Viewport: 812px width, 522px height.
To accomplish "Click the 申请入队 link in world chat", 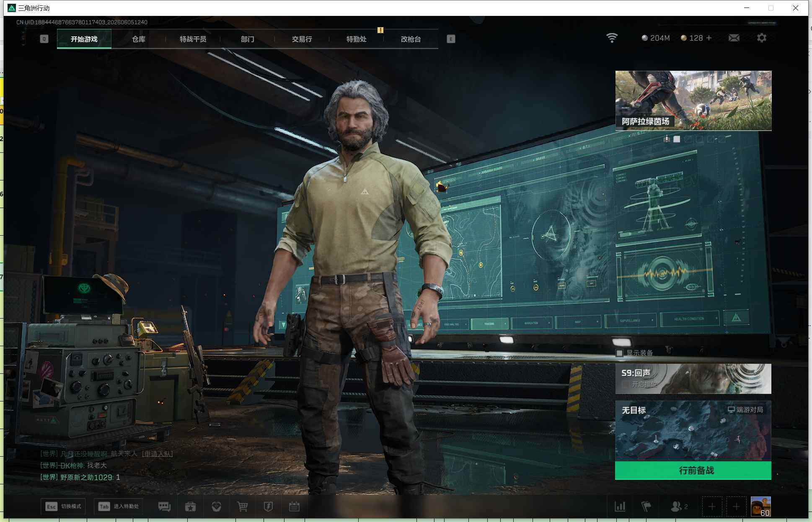I will (158, 454).
